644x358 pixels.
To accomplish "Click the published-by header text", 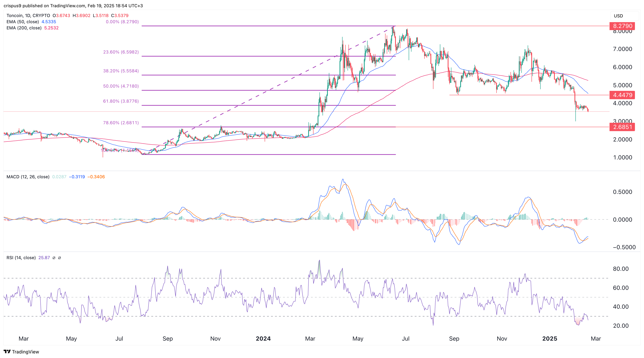I will (73, 5).
